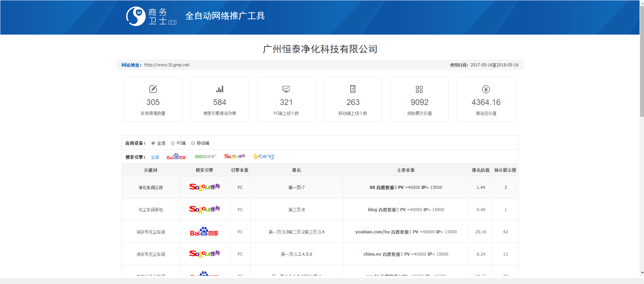Click the yen icon above 4364.16

coord(486,89)
